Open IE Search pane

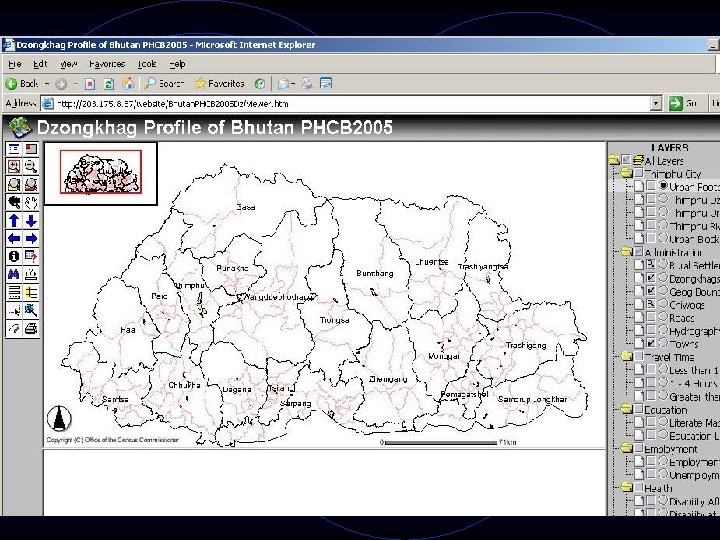(164, 83)
